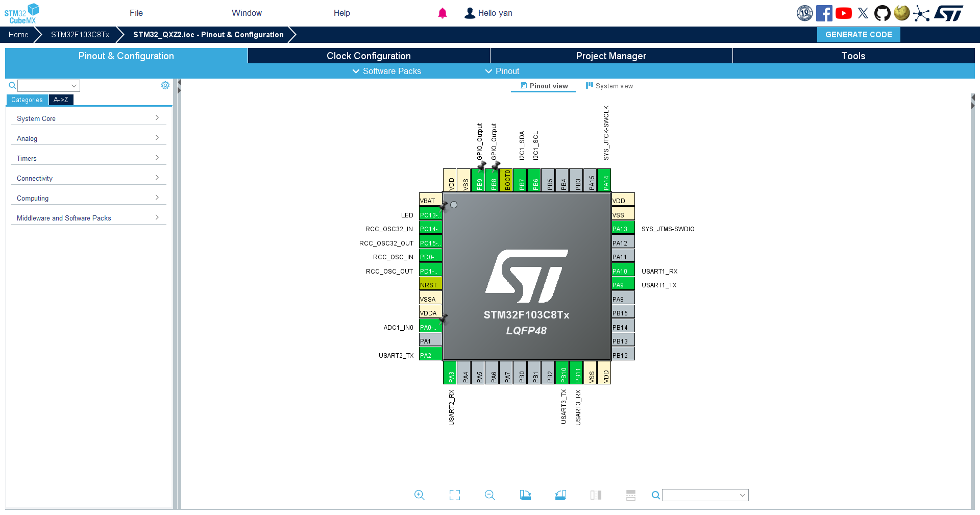
Task: Open the 10-year anniversary badge icon
Action: (805, 13)
